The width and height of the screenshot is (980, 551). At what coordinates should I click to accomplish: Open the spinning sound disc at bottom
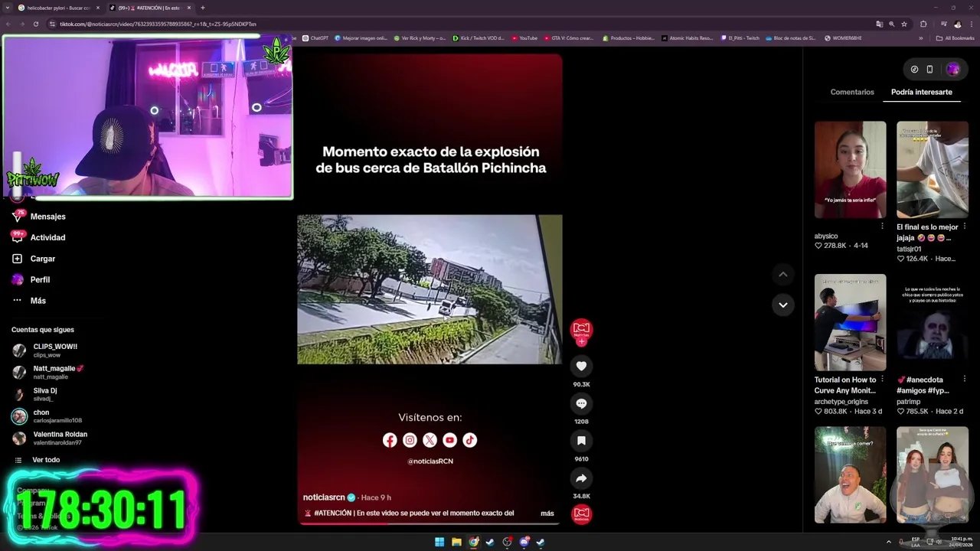581,514
